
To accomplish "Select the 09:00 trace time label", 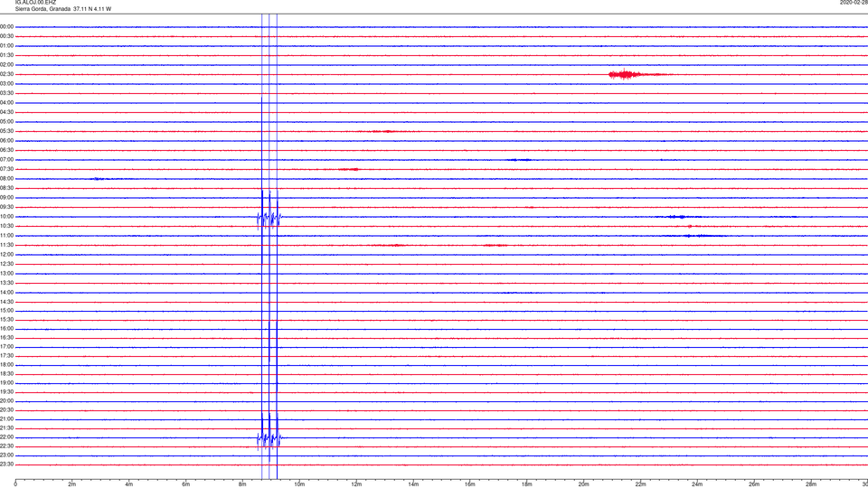I will pos(6,198).
